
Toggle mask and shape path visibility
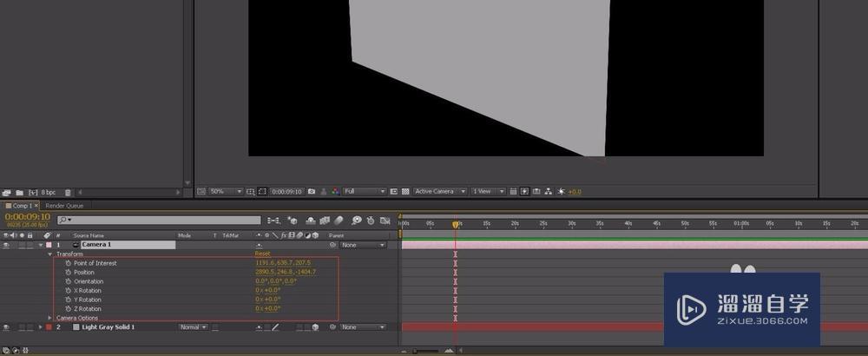coord(262,191)
